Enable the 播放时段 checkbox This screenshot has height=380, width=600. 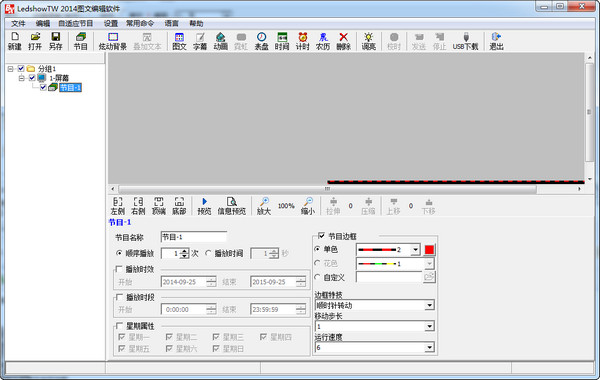119,297
